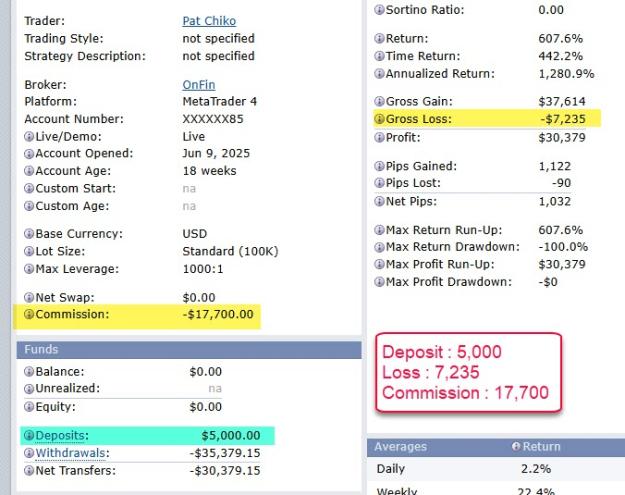Click info icon beside Account Age
625x495 pixels.
29,171
